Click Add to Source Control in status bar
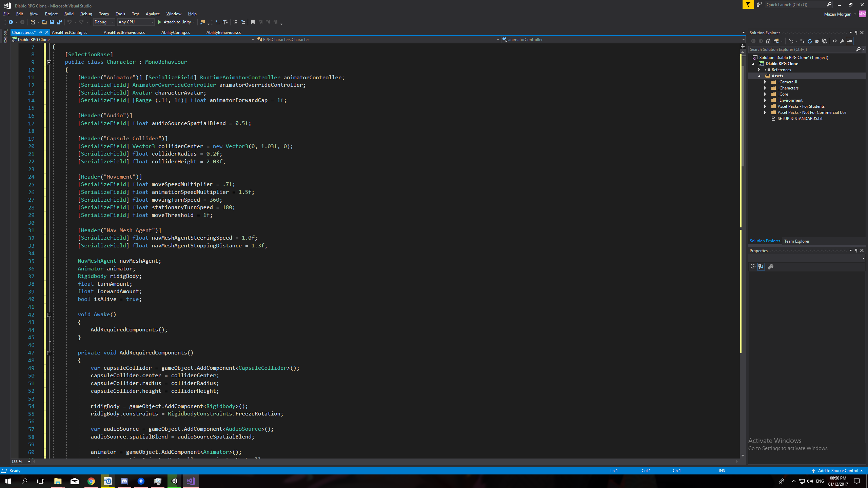 [x=837, y=471]
